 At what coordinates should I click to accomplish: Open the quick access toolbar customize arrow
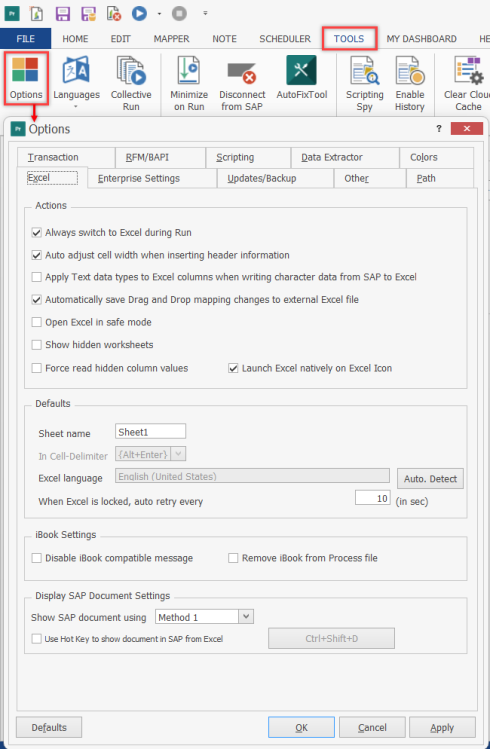205,13
